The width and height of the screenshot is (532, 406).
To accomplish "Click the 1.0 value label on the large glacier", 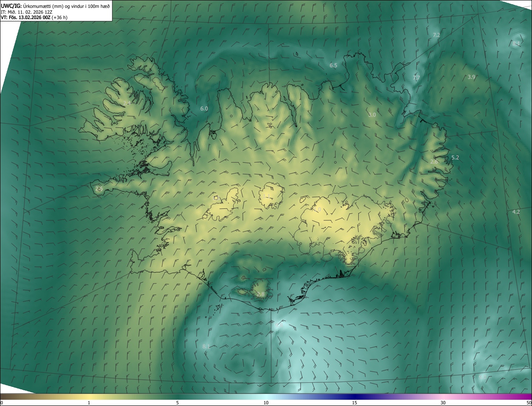I will pyautogui.click(x=318, y=210).
